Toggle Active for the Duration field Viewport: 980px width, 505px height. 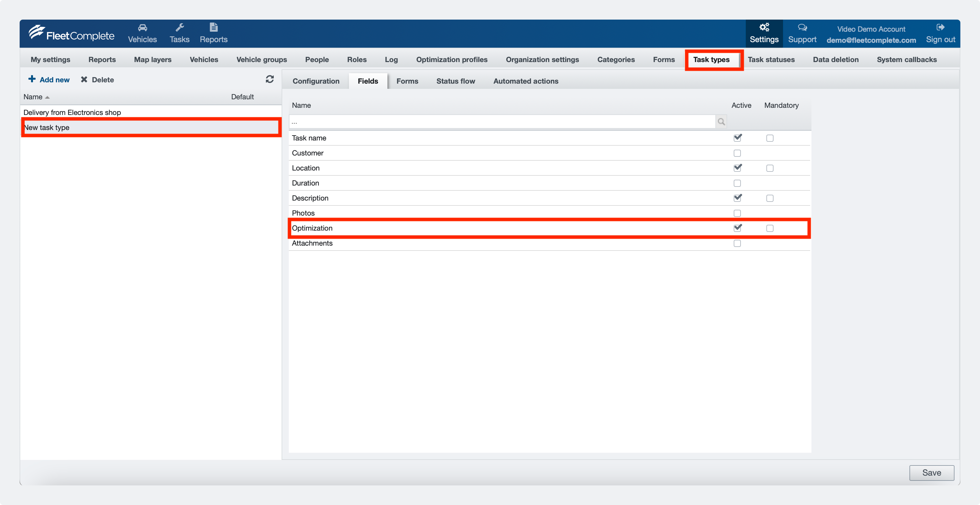pos(737,183)
